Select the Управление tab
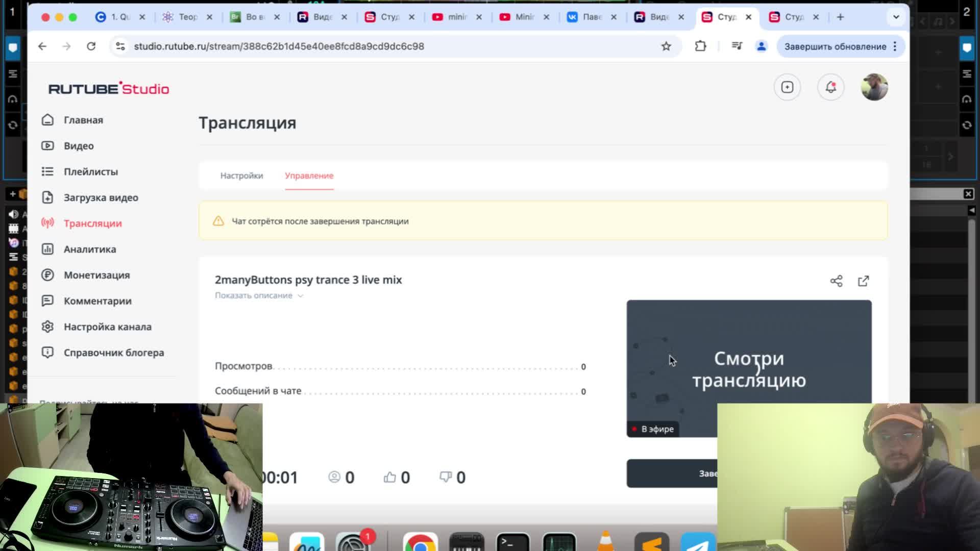980x551 pixels. (309, 176)
